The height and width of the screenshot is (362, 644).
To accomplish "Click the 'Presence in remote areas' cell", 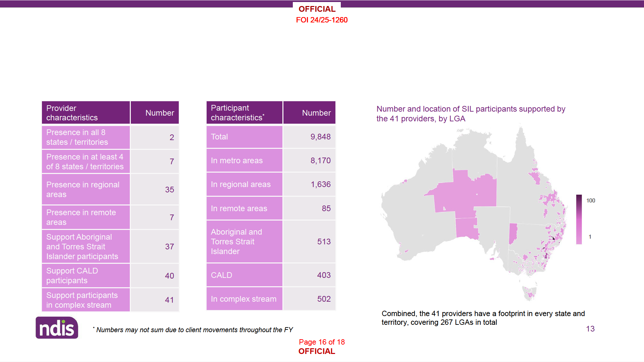I will (86, 218).
